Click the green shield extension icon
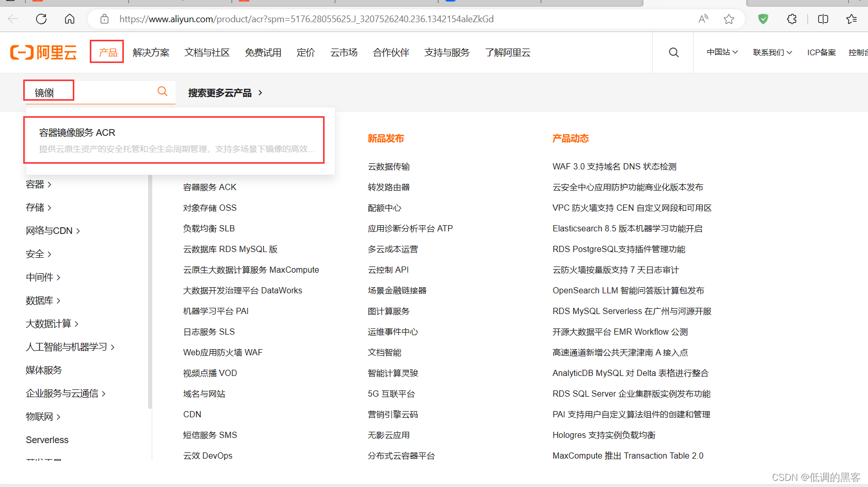868x487 pixels. click(763, 19)
